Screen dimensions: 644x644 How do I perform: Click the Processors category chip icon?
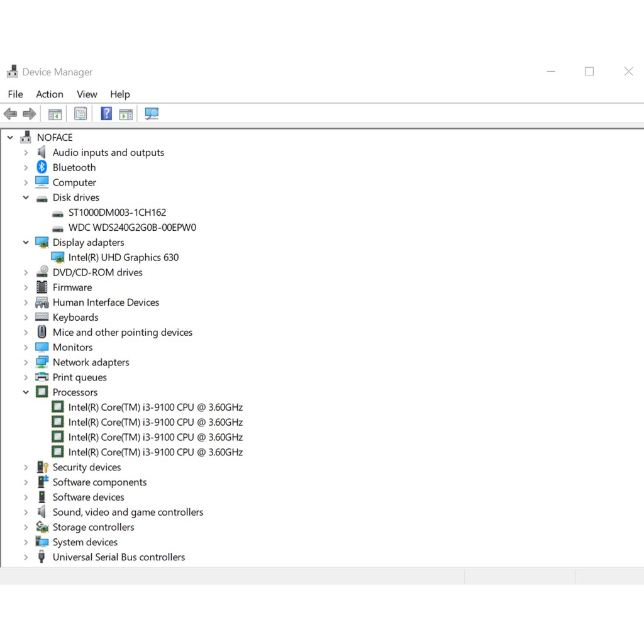[x=42, y=392]
